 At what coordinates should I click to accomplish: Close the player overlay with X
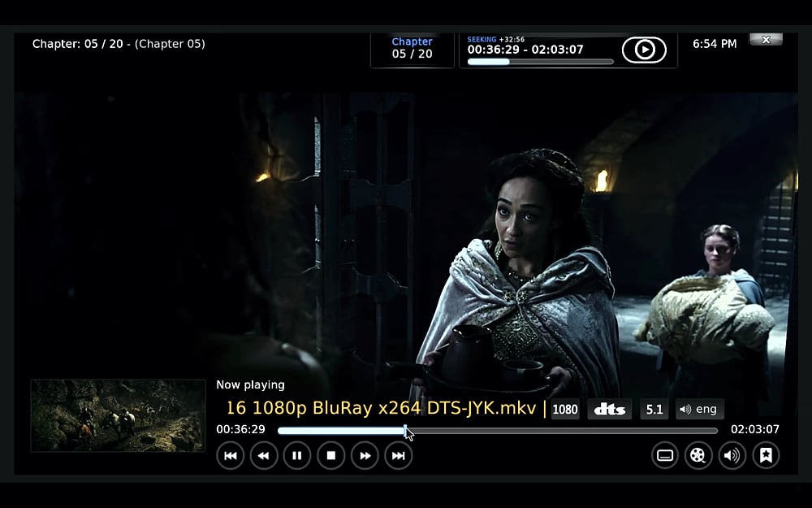[x=766, y=39]
